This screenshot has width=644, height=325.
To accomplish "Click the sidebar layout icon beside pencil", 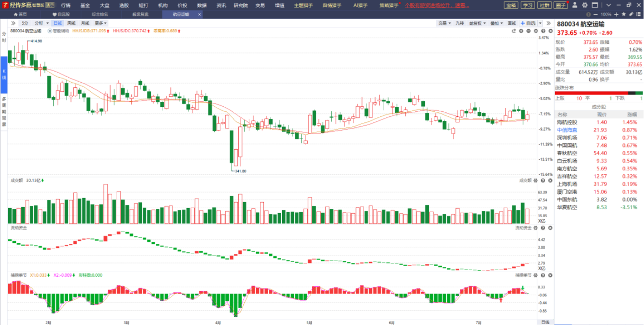I will pos(638,14).
